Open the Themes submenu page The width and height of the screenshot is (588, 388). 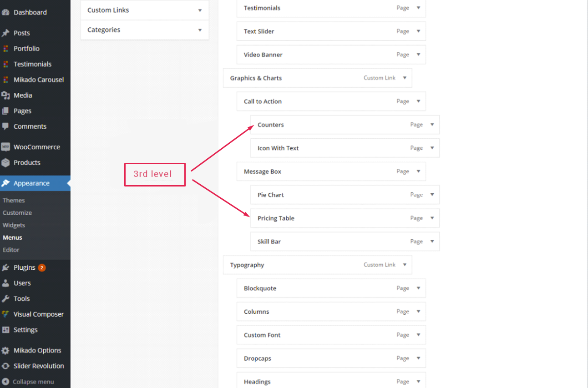pyautogui.click(x=14, y=200)
